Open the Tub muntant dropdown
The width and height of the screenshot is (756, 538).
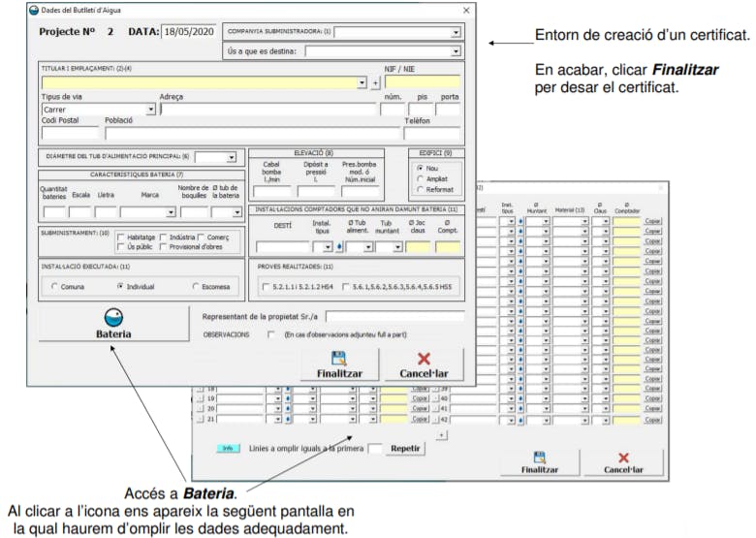(397, 247)
